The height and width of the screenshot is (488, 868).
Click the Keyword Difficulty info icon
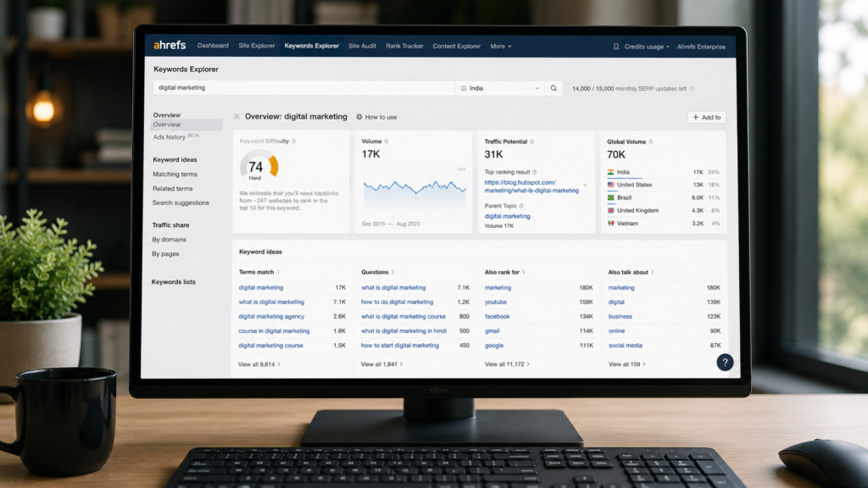293,141
